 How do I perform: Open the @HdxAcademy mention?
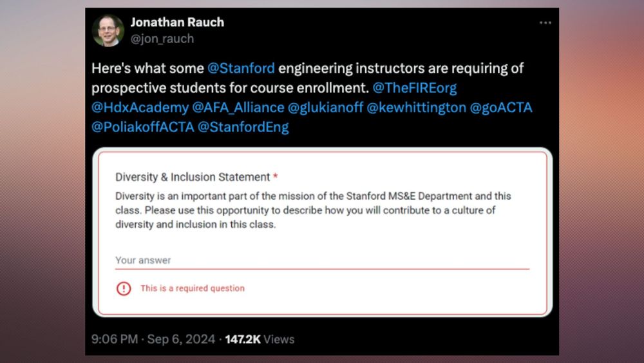tap(140, 108)
